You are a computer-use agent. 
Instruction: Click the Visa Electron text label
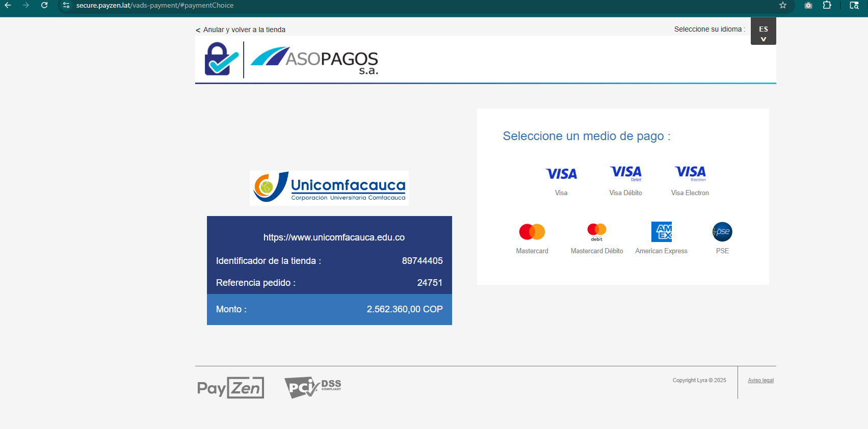[690, 193]
